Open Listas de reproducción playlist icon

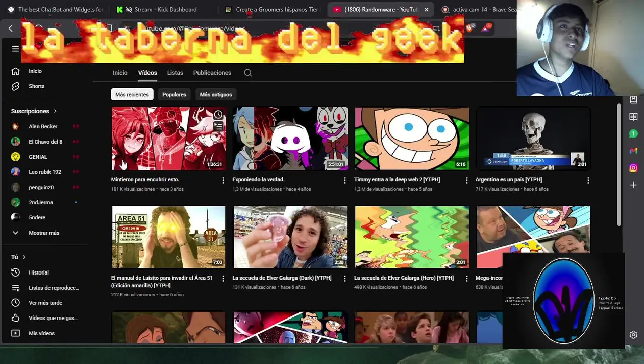click(15, 288)
